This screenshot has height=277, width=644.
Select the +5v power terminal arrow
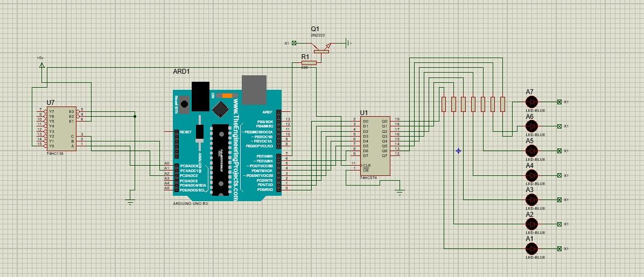tap(41, 65)
